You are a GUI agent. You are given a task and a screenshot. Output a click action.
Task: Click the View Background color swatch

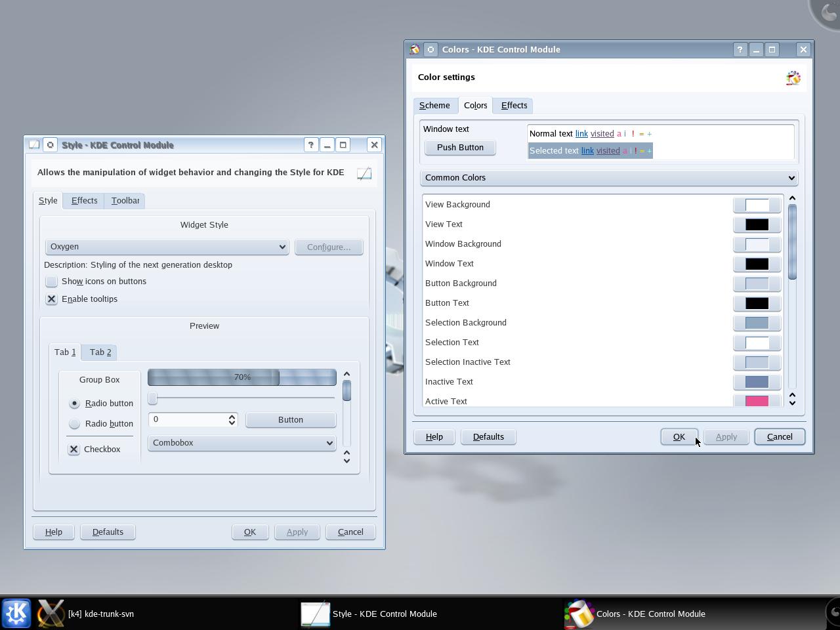tap(757, 205)
